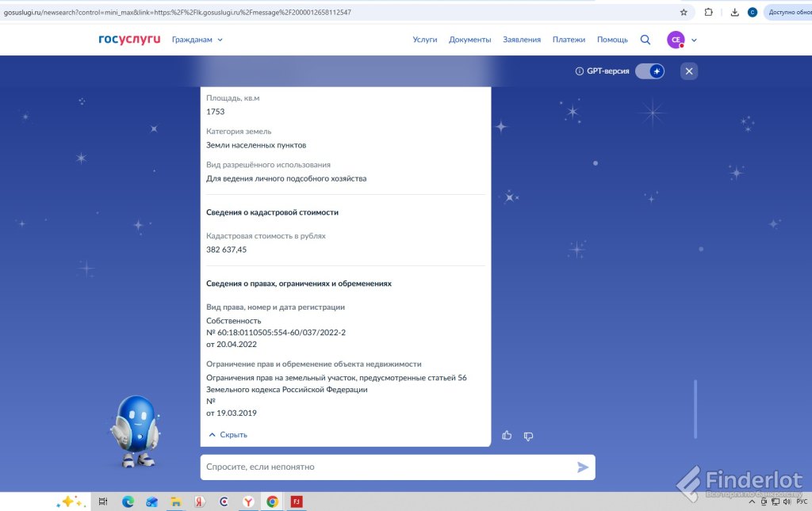812x511 pixels.
Task: Open browser downloads icon
Action: coord(734,13)
